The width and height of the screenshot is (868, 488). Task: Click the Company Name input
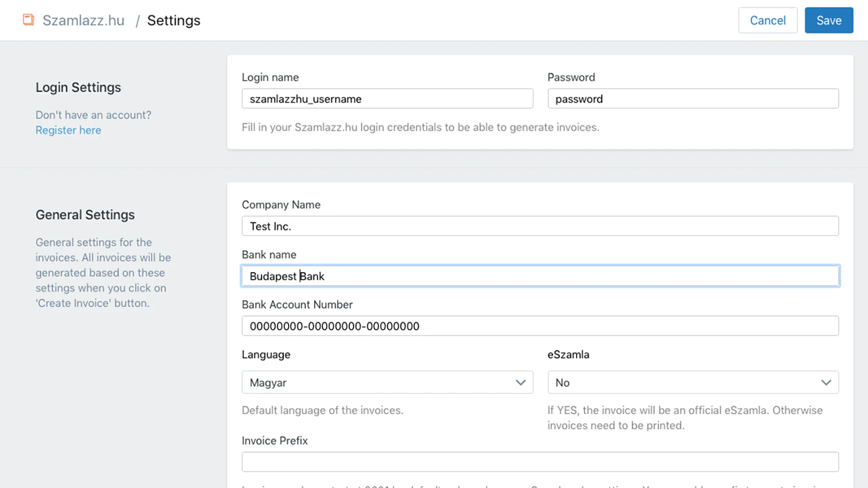click(x=540, y=226)
